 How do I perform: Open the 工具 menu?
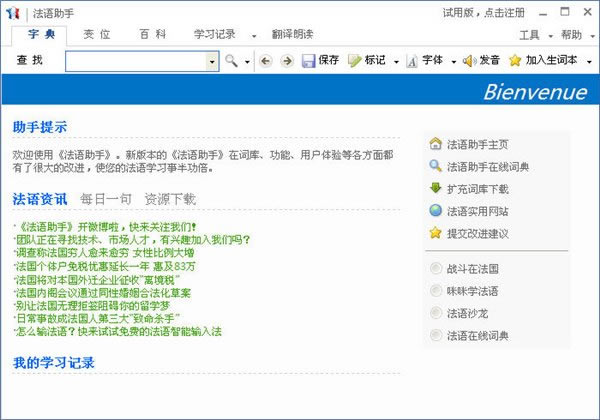530,35
